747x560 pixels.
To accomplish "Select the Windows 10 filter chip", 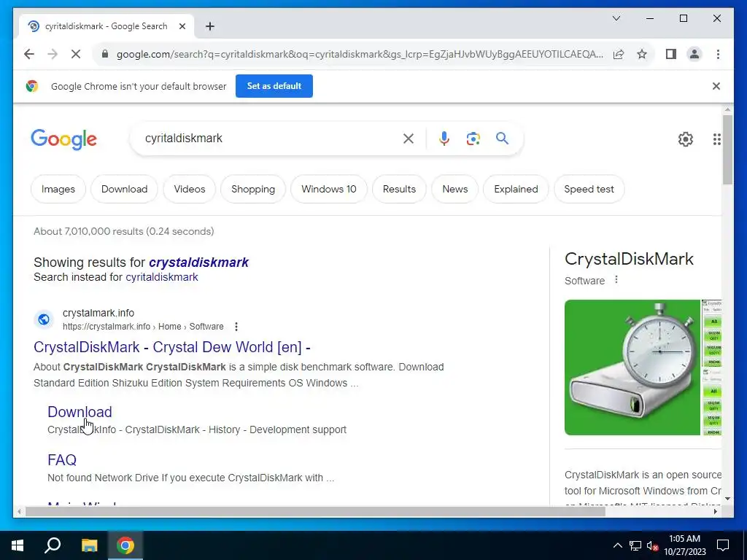I will click(x=329, y=189).
